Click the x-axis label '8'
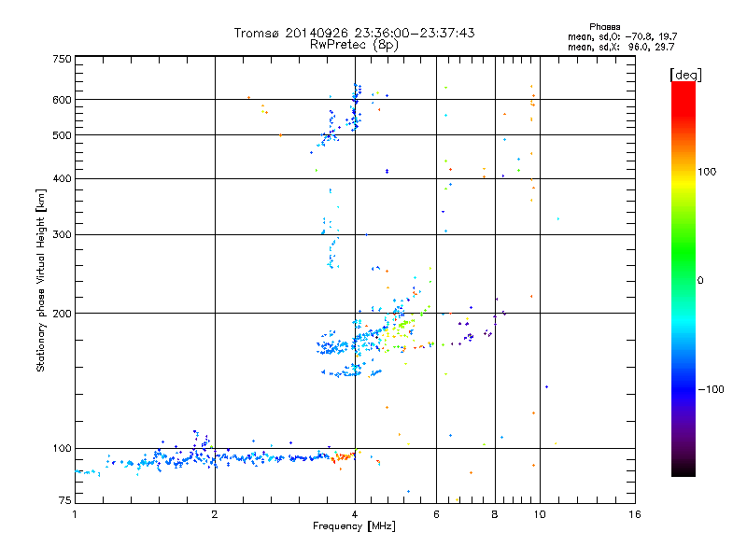The height and width of the screenshot is (560, 747). tap(495, 514)
